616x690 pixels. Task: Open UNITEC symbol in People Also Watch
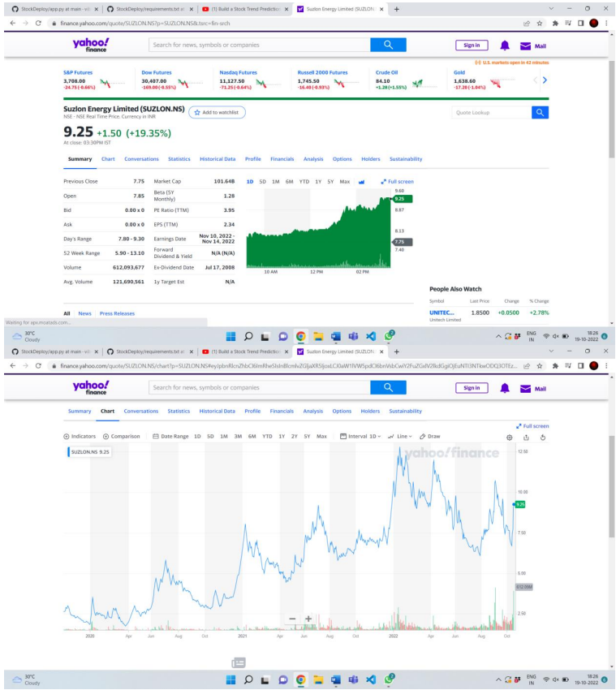point(442,313)
